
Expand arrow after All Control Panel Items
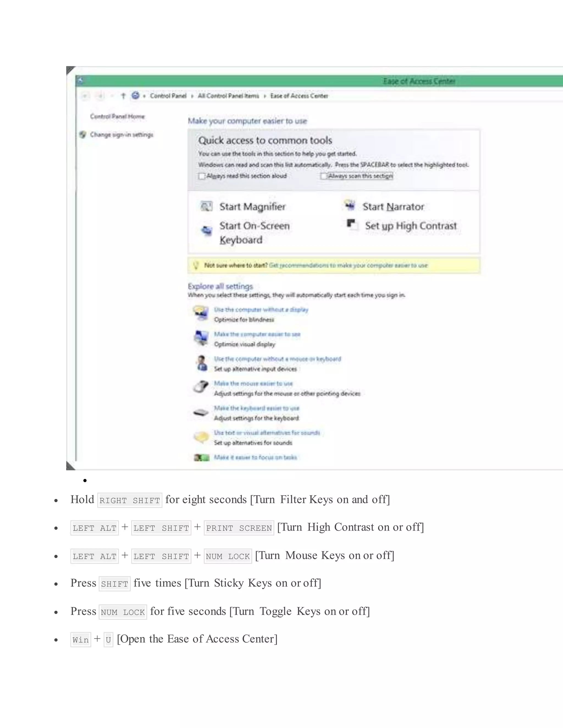(x=265, y=96)
